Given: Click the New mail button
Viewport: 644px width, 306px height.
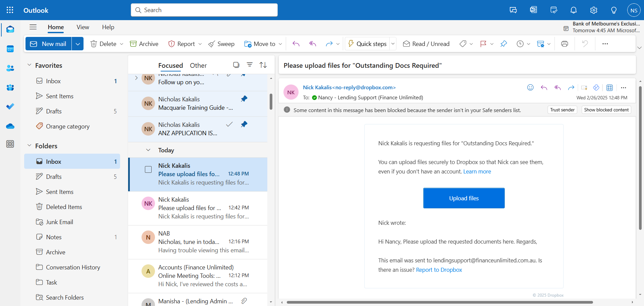Looking at the screenshot, I should (x=49, y=44).
